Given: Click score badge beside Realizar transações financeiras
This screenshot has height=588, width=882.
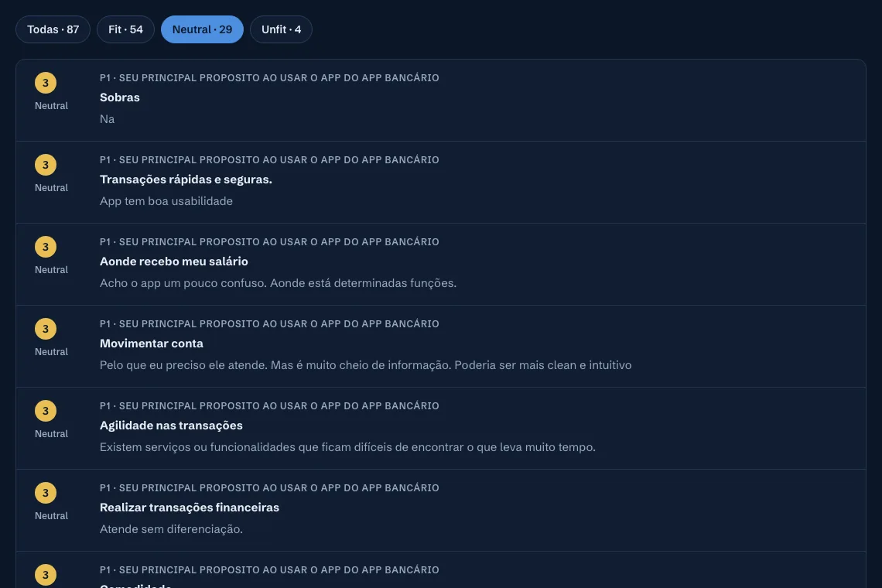Looking at the screenshot, I should coord(46,494).
